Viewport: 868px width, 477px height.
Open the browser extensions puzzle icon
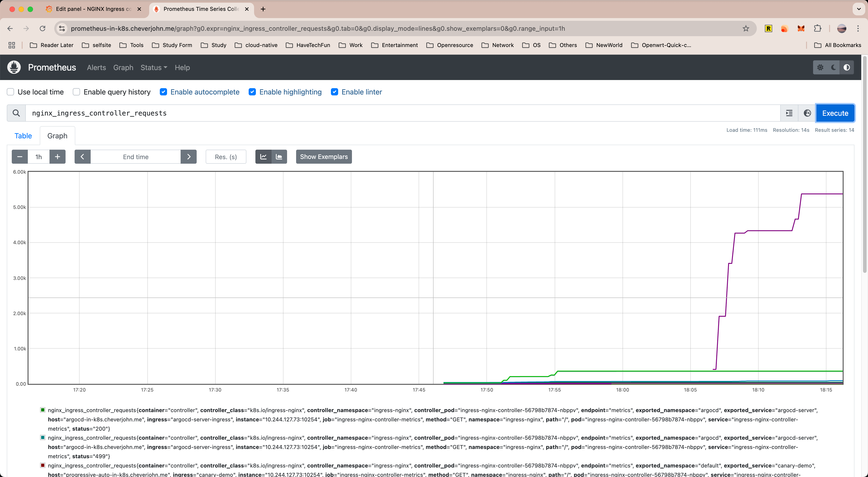tap(817, 29)
